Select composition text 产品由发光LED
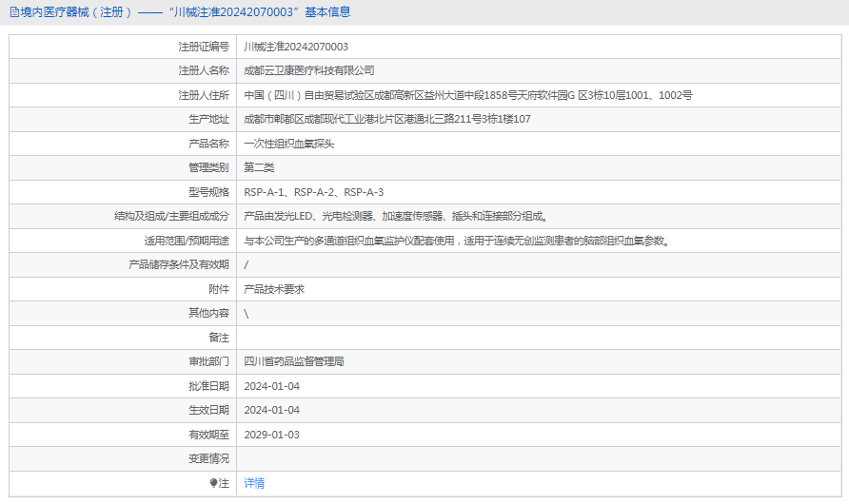 396,216
